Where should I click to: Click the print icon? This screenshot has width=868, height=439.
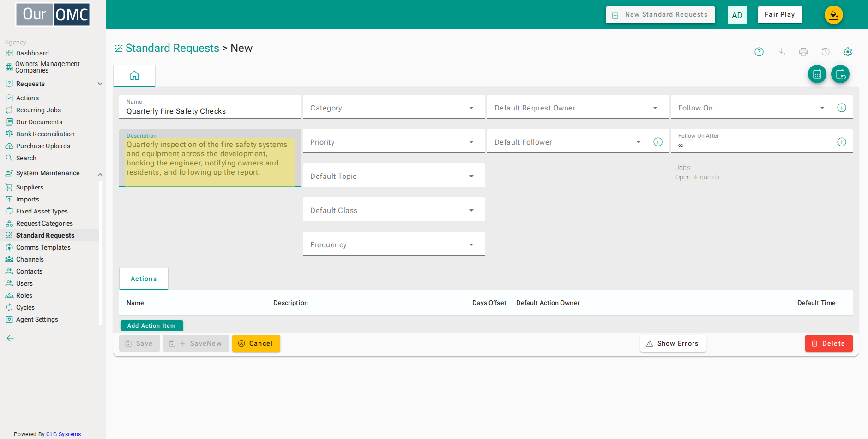803,52
